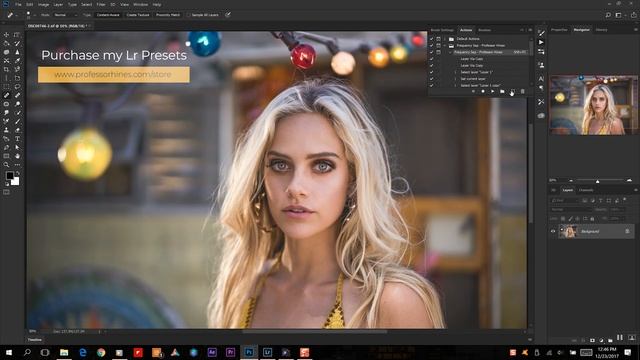Choose Create Texture type button
Image resolution: width=640 pixels, height=360 pixels.
pos(138,15)
